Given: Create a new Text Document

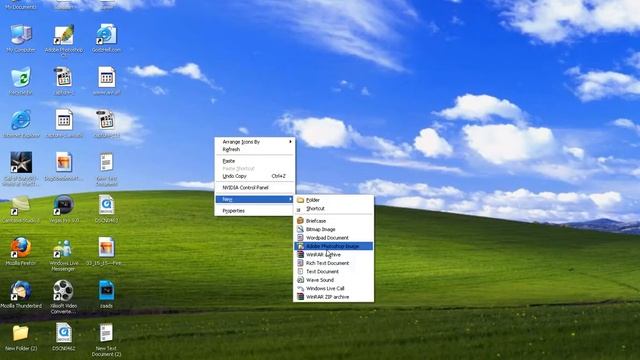Looking at the screenshot, I should tap(333, 271).
